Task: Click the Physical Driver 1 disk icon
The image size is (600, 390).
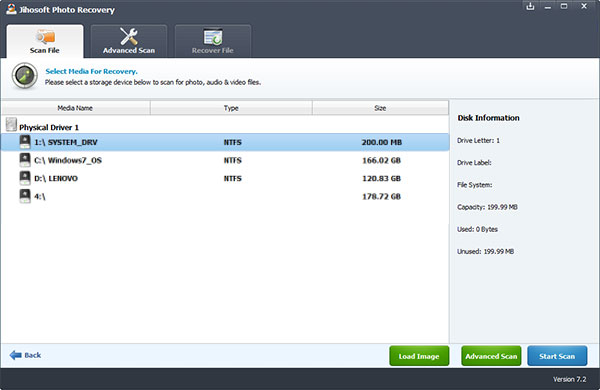Action: pyautogui.click(x=11, y=124)
